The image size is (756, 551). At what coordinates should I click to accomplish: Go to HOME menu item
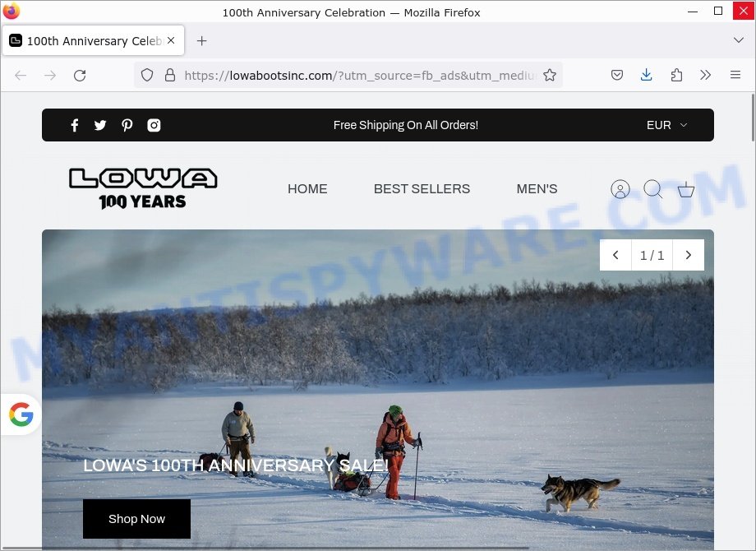[x=307, y=189]
